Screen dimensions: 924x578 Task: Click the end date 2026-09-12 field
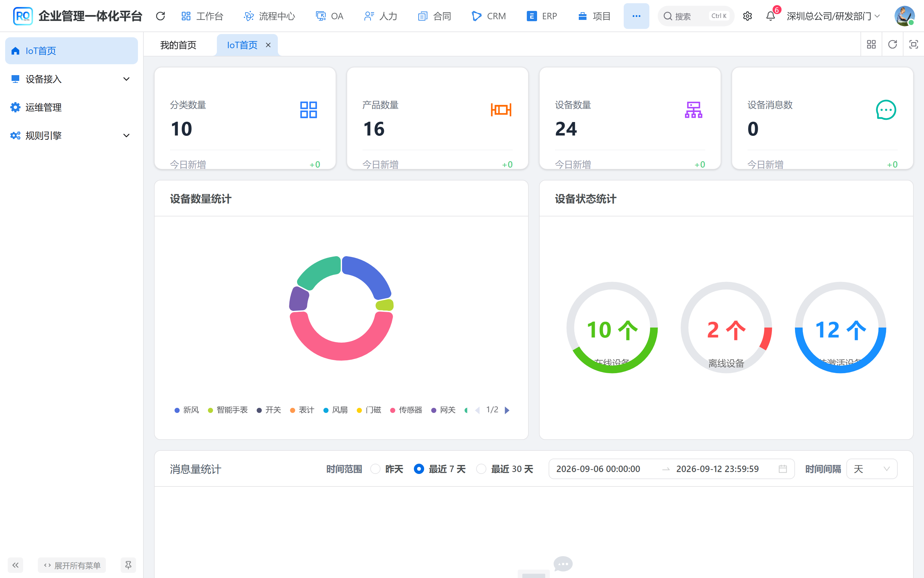pos(717,469)
